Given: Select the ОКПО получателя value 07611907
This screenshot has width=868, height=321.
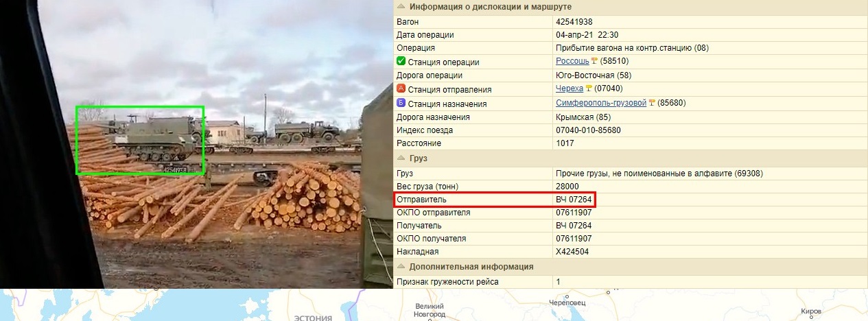Looking at the screenshot, I should click(x=574, y=239).
